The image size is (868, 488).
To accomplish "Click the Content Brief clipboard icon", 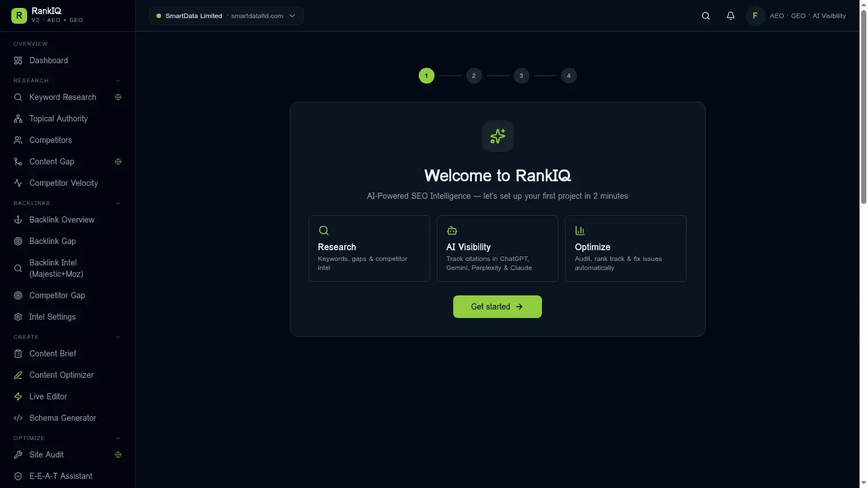I will click(x=18, y=354).
